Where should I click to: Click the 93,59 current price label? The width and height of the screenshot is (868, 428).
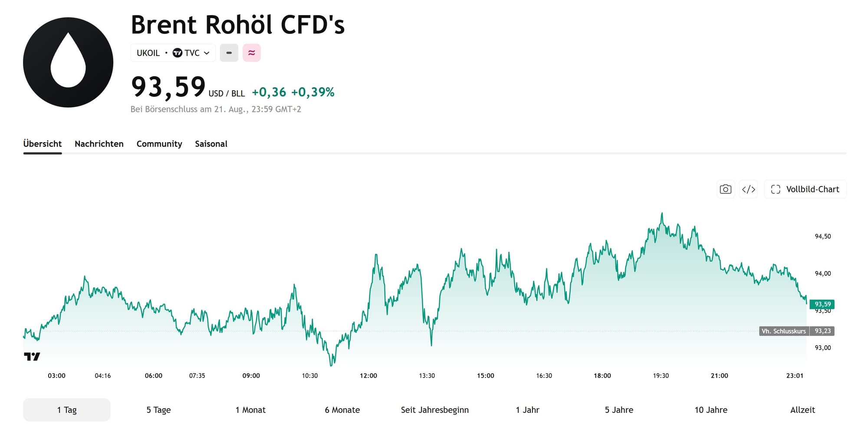click(x=822, y=304)
